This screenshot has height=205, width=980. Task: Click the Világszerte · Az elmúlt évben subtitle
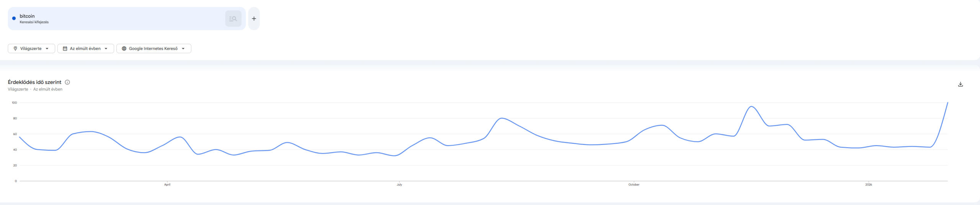35,89
